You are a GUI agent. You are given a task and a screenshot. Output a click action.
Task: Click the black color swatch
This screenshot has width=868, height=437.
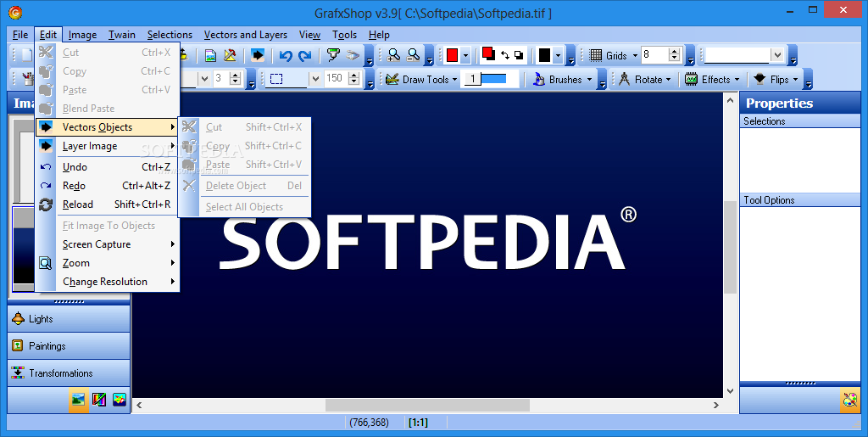pyautogui.click(x=545, y=55)
